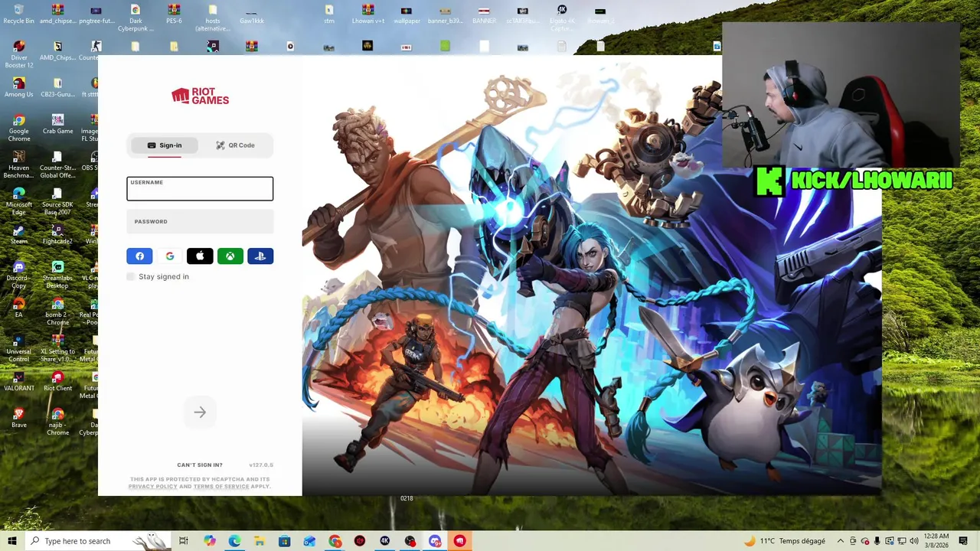Open Google Chrome desktop shortcut
The width and height of the screenshot is (980, 551).
point(18,128)
